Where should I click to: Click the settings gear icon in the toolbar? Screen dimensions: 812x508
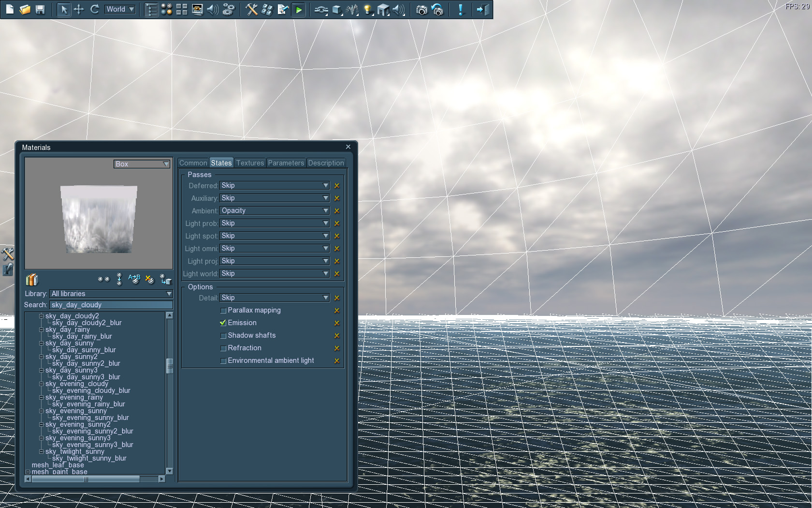(228, 9)
